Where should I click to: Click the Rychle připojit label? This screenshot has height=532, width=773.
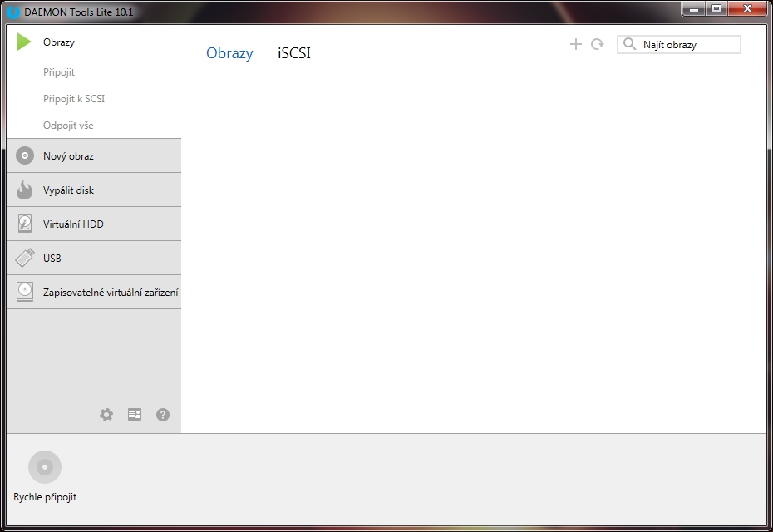(x=45, y=497)
